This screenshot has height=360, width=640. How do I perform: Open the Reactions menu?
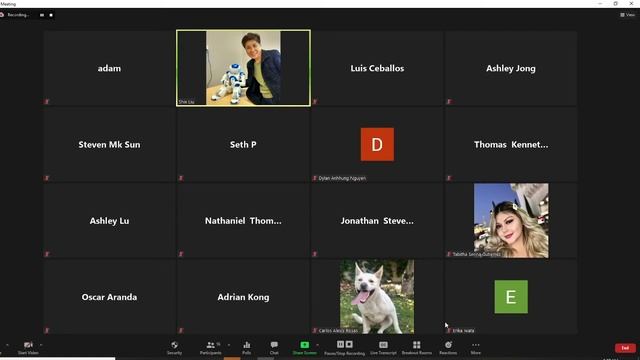pos(448,348)
